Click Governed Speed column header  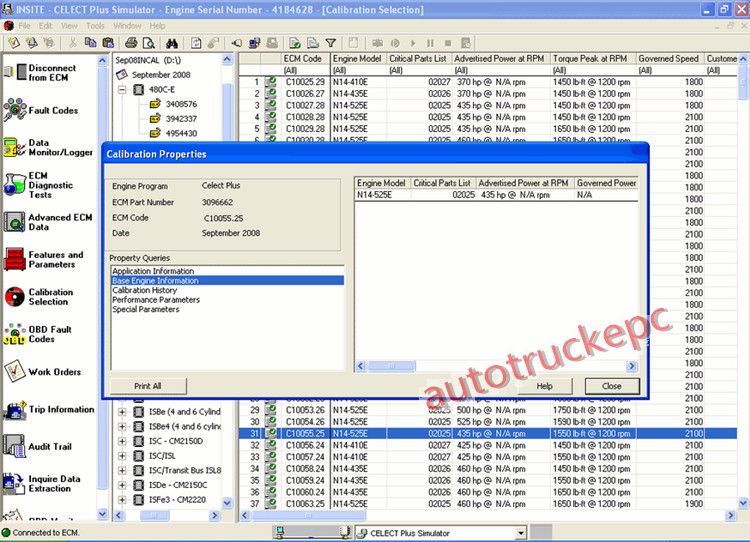tap(670, 58)
